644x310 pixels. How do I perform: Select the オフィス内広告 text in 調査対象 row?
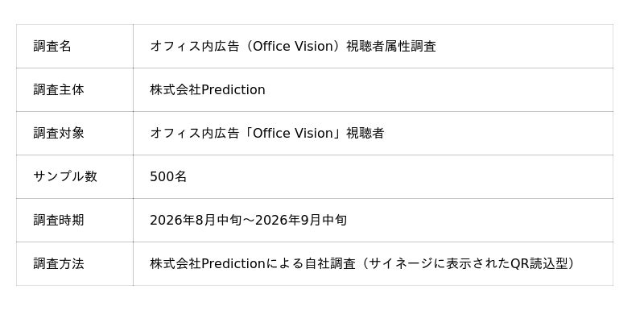click(195, 134)
